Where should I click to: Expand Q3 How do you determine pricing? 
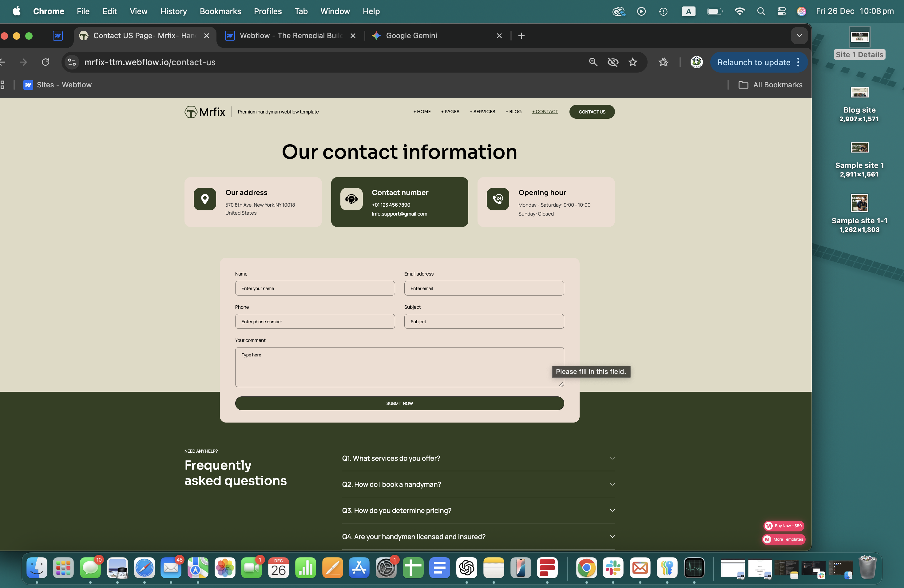click(x=478, y=511)
